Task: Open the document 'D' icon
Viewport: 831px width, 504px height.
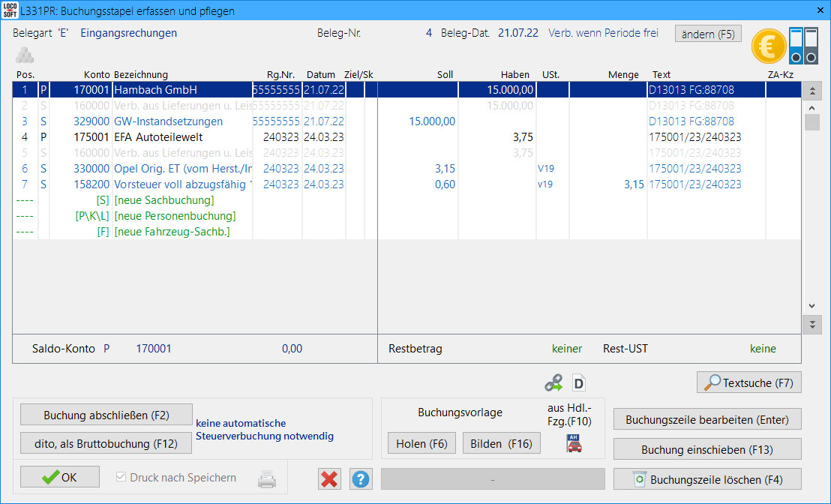Action: (578, 383)
